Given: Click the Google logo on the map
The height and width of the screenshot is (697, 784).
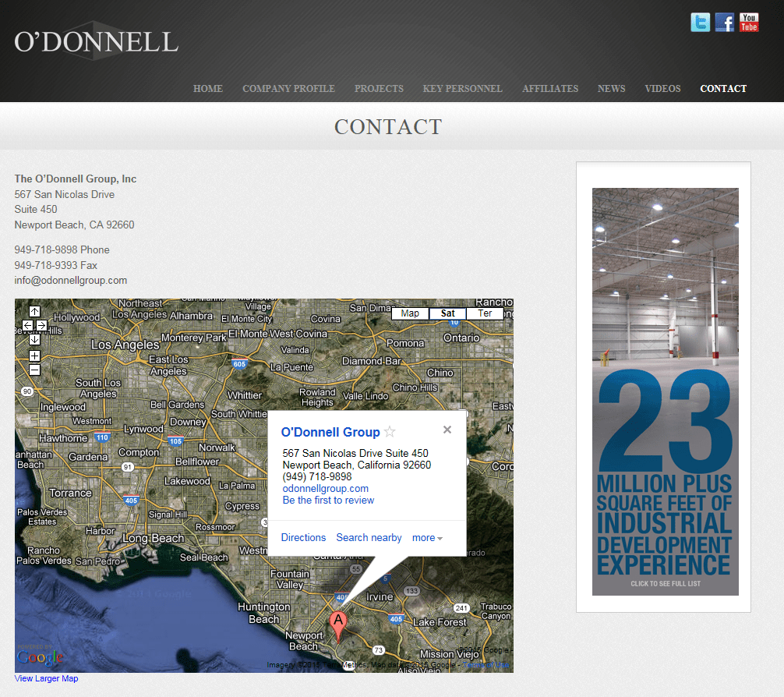Looking at the screenshot, I should (x=39, y=657).
